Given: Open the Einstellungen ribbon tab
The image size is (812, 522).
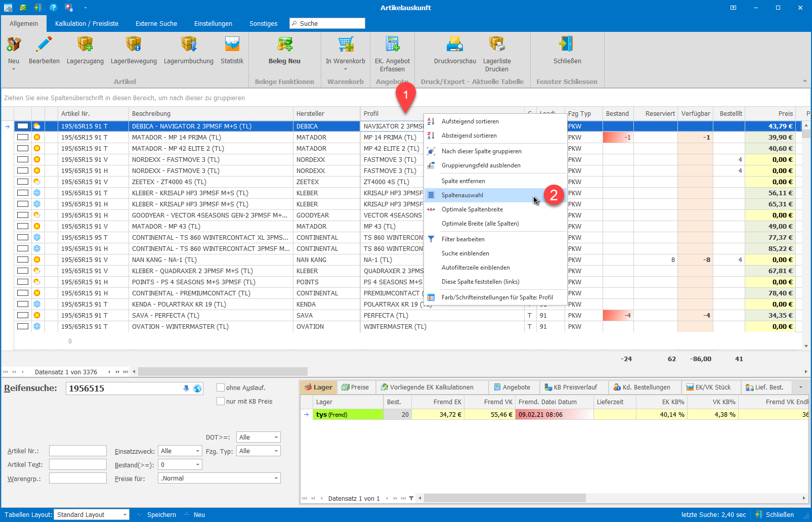Looking at the screenshot, I should coord(213,23).
